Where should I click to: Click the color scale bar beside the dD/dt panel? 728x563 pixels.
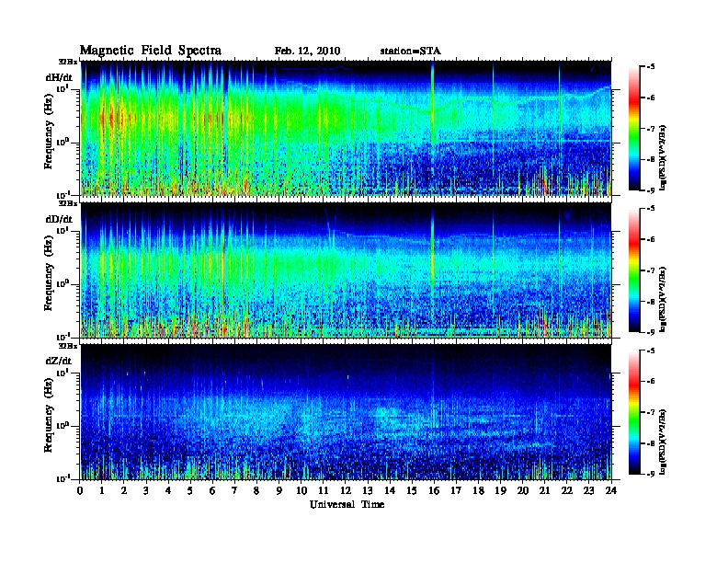634,270
